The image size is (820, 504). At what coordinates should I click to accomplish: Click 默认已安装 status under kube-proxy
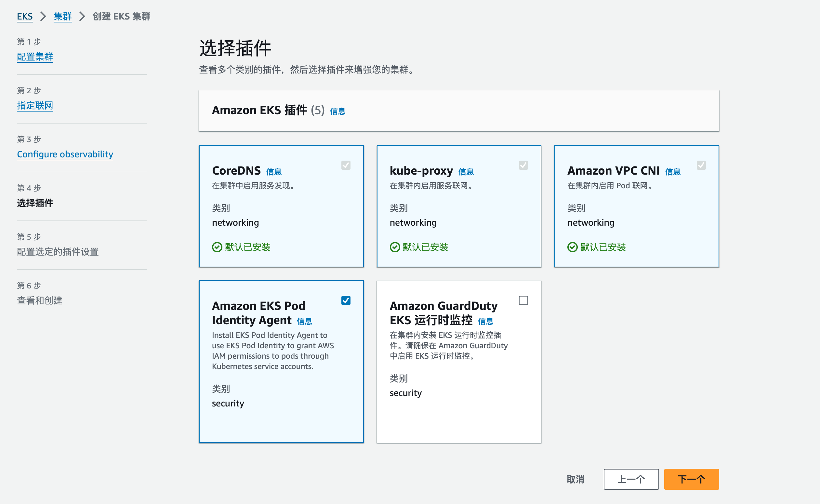click(425, 247)
